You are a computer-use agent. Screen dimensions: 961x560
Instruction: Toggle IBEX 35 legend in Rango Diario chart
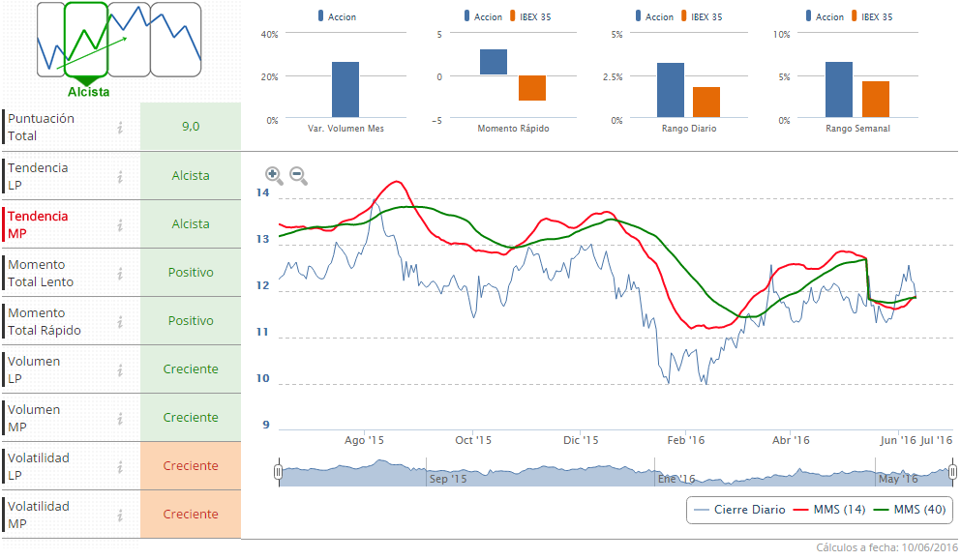701,16
